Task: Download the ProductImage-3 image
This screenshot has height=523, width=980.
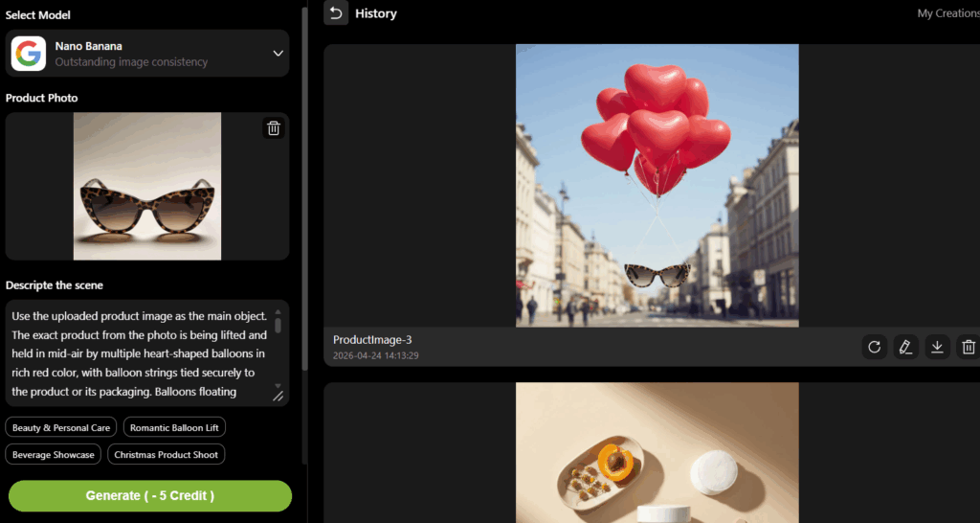Action: coord(937,347)
